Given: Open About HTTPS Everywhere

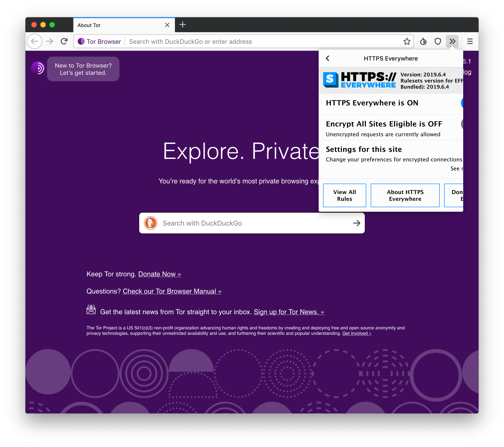Looking at the screenshot, I should [x=405, y=195].
